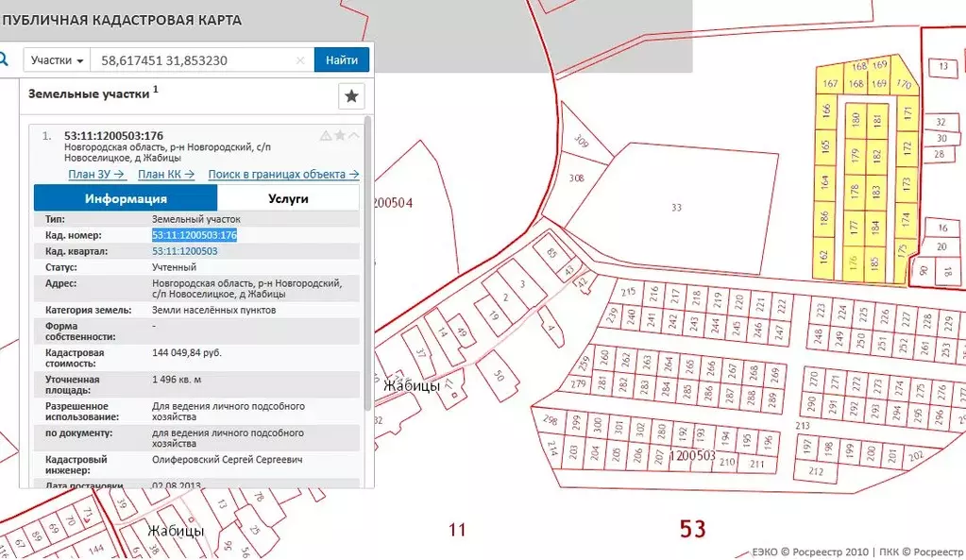Screen dimensions: 966x560
Task: Click Поиск в границах объекта link
Action: click(x=283, y=174)
